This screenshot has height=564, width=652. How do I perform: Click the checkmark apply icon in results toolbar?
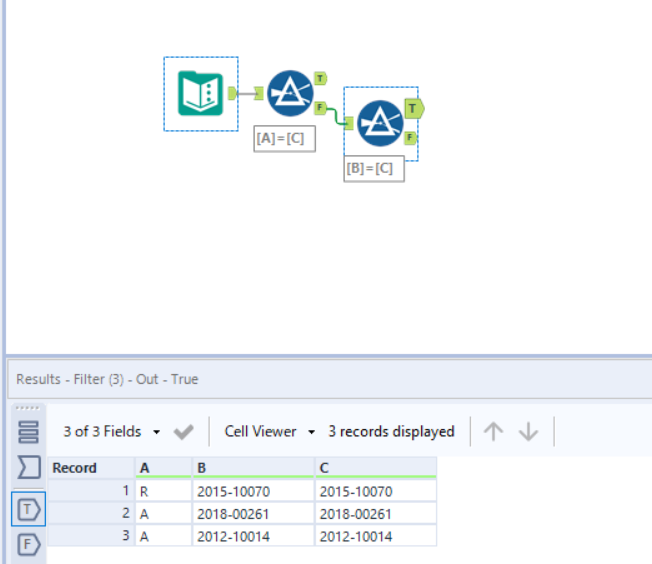[183, 432]
